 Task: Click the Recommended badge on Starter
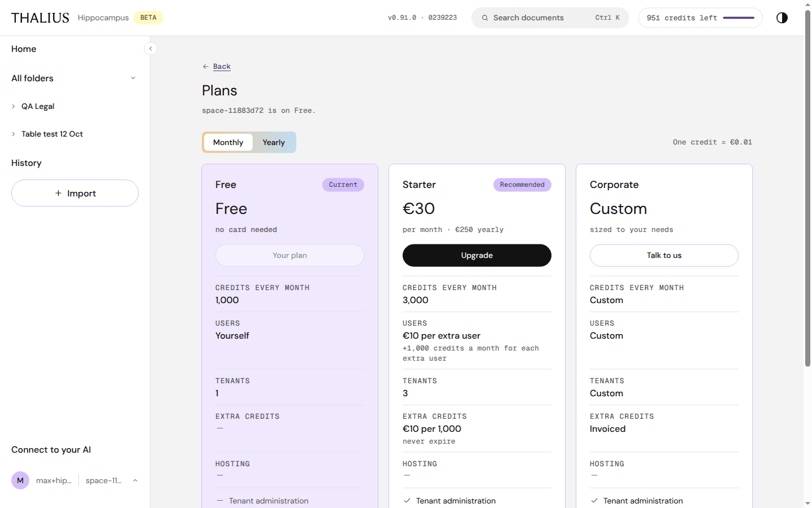coord(522,185)
